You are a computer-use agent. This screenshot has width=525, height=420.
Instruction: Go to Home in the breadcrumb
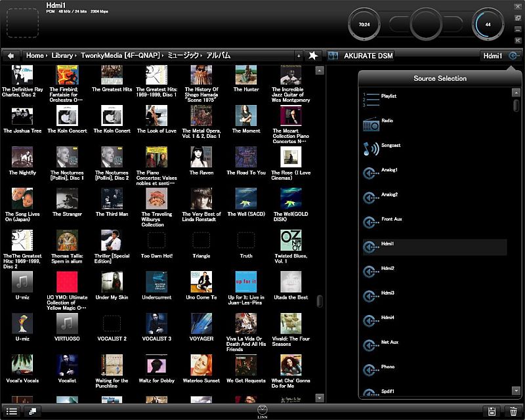point(35,56)
